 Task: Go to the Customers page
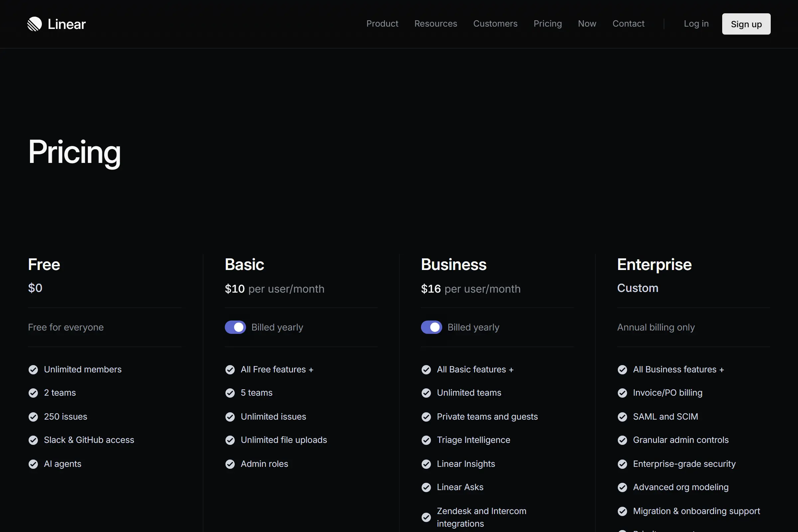[495, 24]
